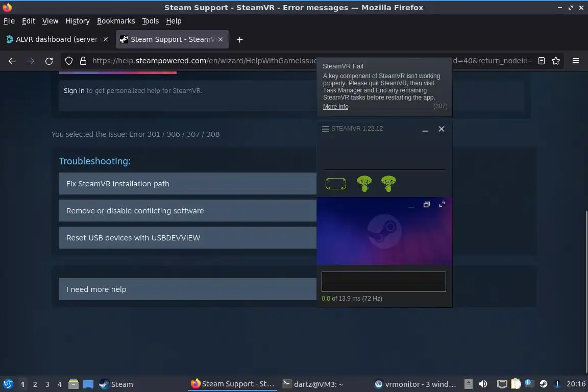Click the VR view mirror thumbnail
This screenshot has height=392, width=588.
(384, 231)
